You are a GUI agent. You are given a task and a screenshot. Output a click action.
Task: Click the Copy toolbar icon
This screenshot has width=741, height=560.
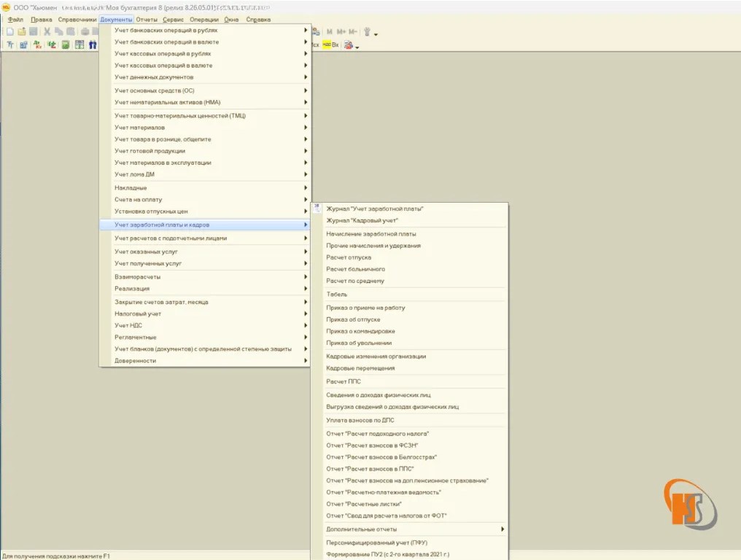[58, 31]
